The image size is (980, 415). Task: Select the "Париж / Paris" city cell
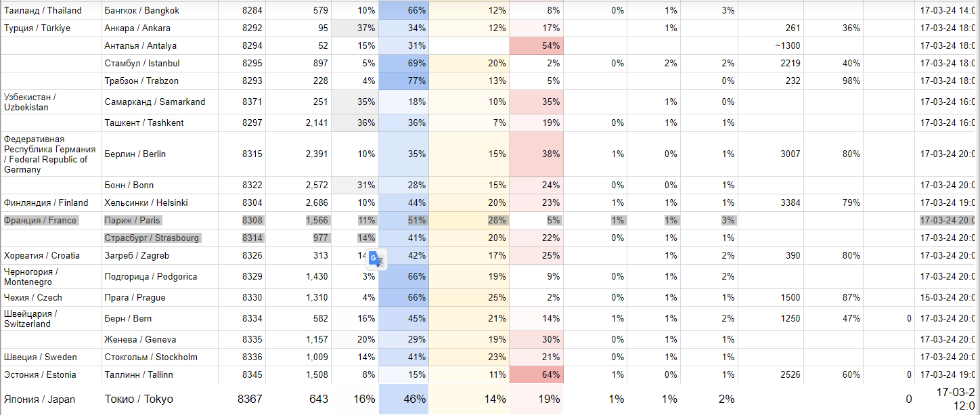133,221
